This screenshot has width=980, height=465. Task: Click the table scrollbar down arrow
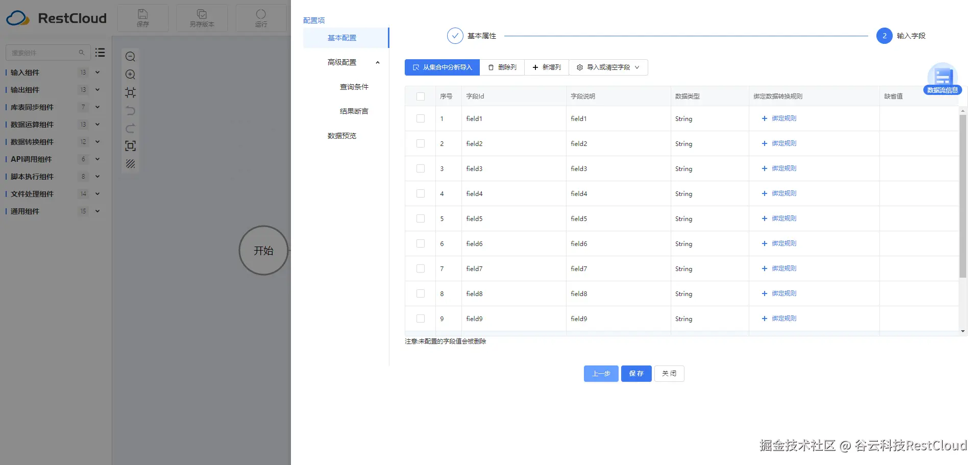tap(963, 331)
